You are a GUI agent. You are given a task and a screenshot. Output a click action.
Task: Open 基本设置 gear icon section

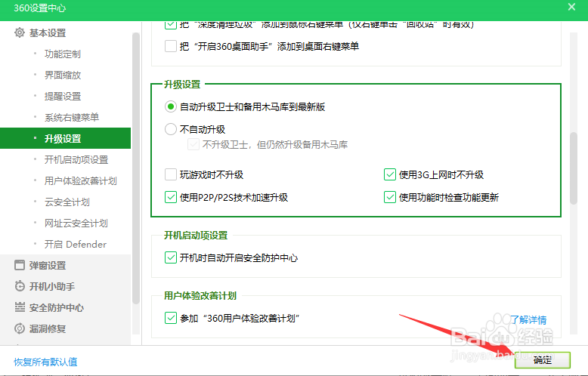(20, 32)
